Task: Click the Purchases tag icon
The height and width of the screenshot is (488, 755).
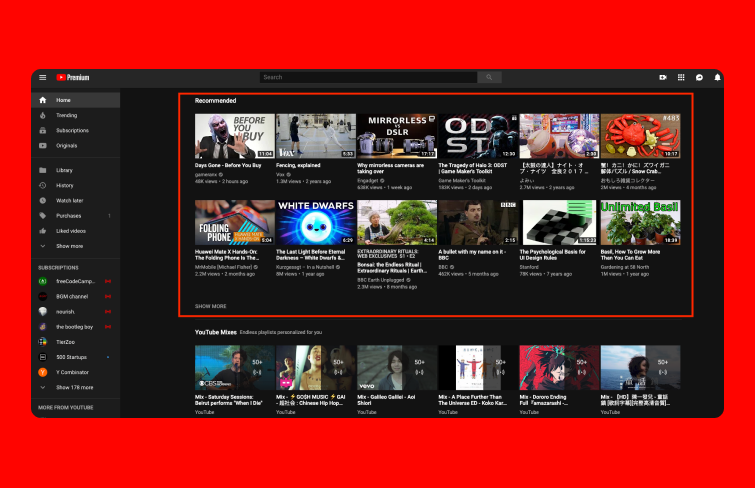Action: pyautogui.click(x=43, y=216)
